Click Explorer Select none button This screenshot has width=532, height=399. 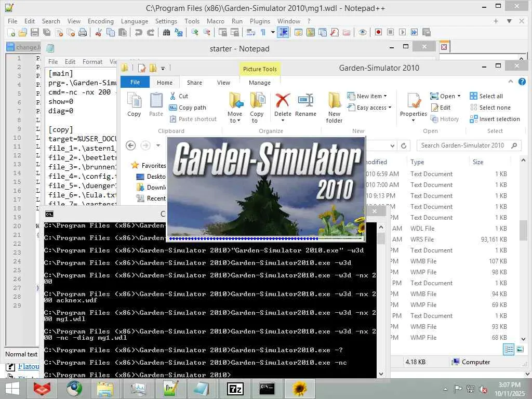pyautogui.click(x=490, y=108)
